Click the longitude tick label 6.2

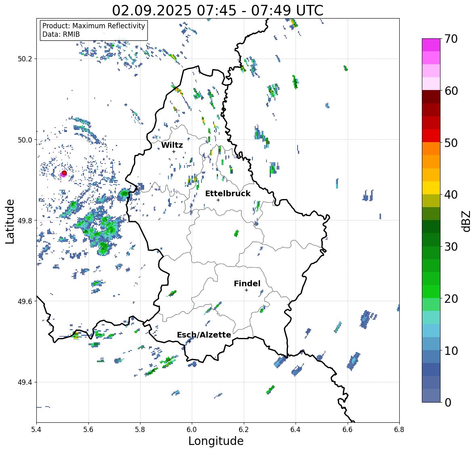244,430
